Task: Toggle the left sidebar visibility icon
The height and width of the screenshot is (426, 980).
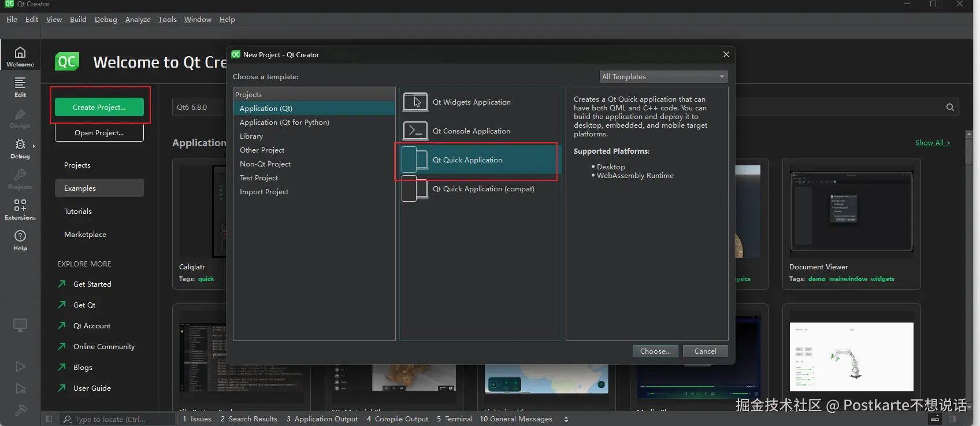Action: pyautogui.click(x=49, y=419)
